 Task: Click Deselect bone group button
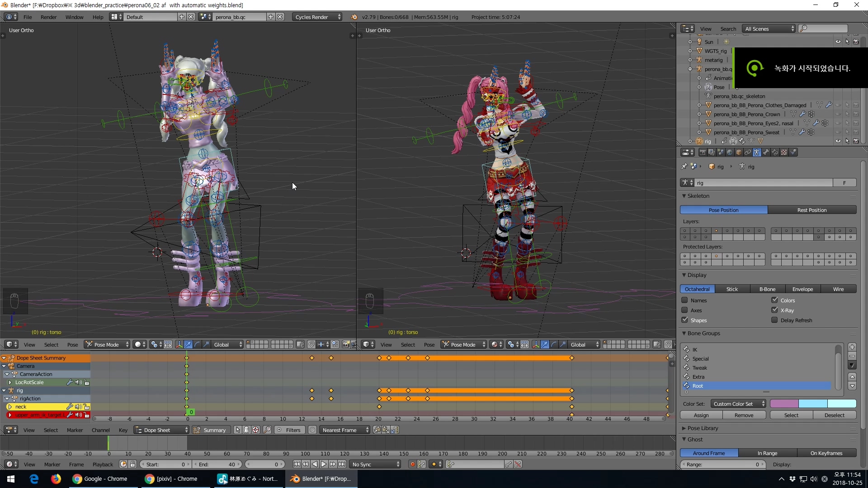coord(835,415)
